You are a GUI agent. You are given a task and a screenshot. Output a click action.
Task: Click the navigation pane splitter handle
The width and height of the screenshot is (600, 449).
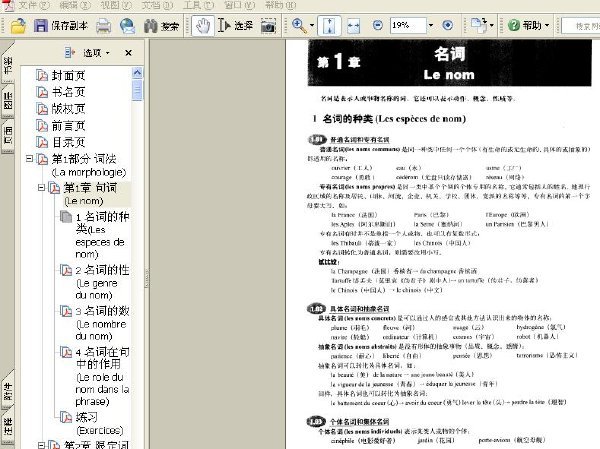pyautogui.click(x=146, y=278)
